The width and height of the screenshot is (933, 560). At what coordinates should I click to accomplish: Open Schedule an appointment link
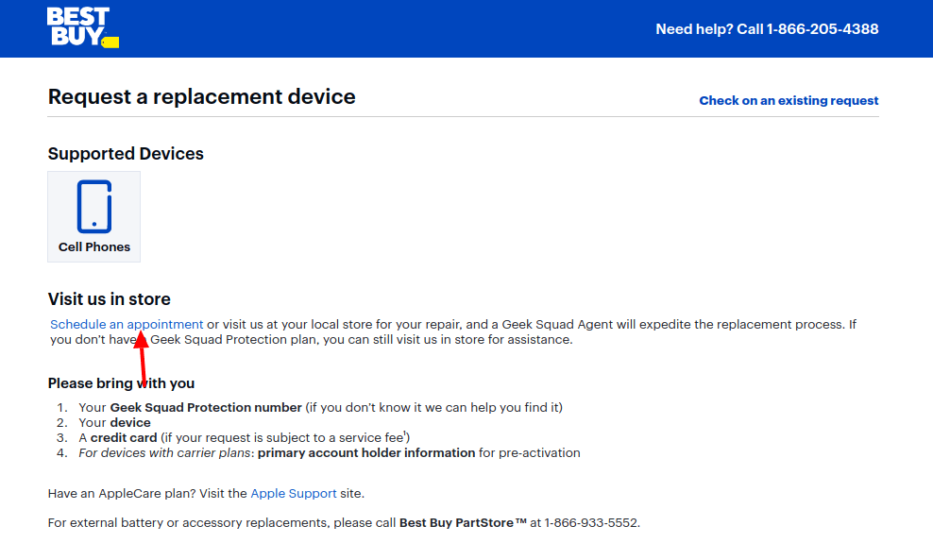pyautogui.click(x=126, y=324)
